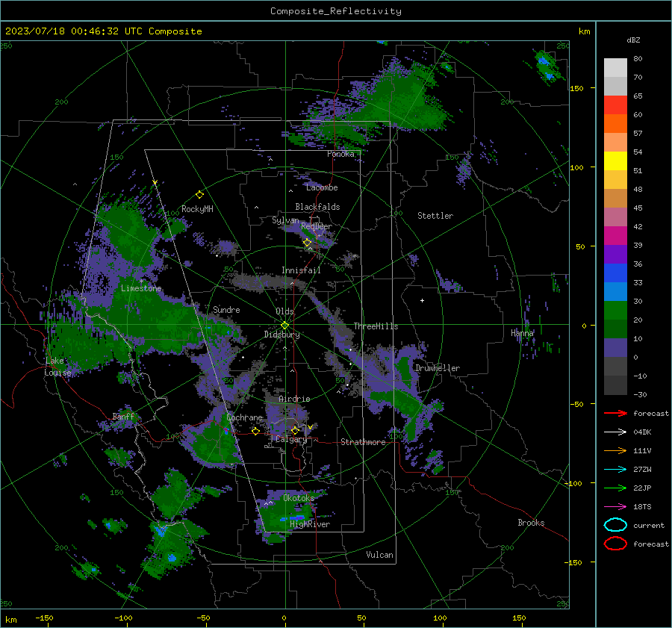This screenshot has height=628, width=672.
Task: Click the orange 111V arrow icon
Action: click(615, 450)
